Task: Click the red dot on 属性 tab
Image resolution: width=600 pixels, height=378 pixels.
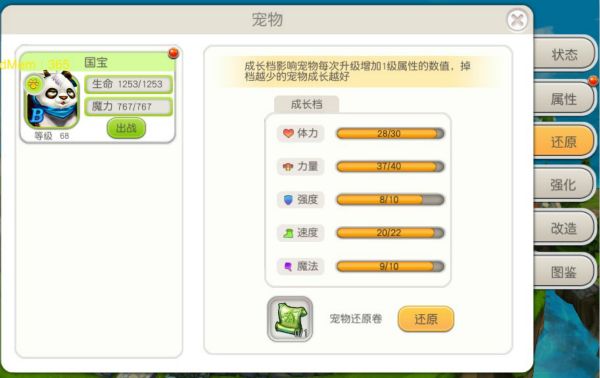Action: tap(593, 81)
